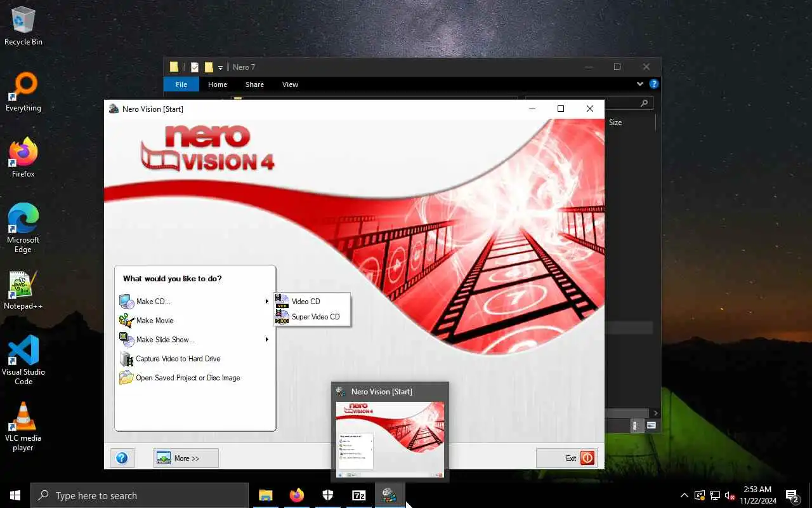Select the Visual Studio Code desktop shortcut
The width and height of the screenshot is (812, 508).
pos(23,360)
